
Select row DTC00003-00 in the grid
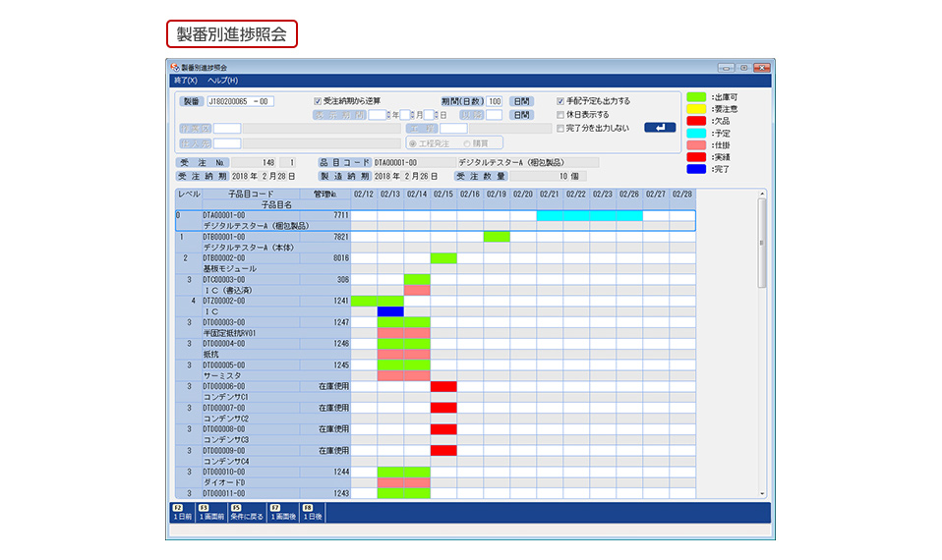pos(435,285)
